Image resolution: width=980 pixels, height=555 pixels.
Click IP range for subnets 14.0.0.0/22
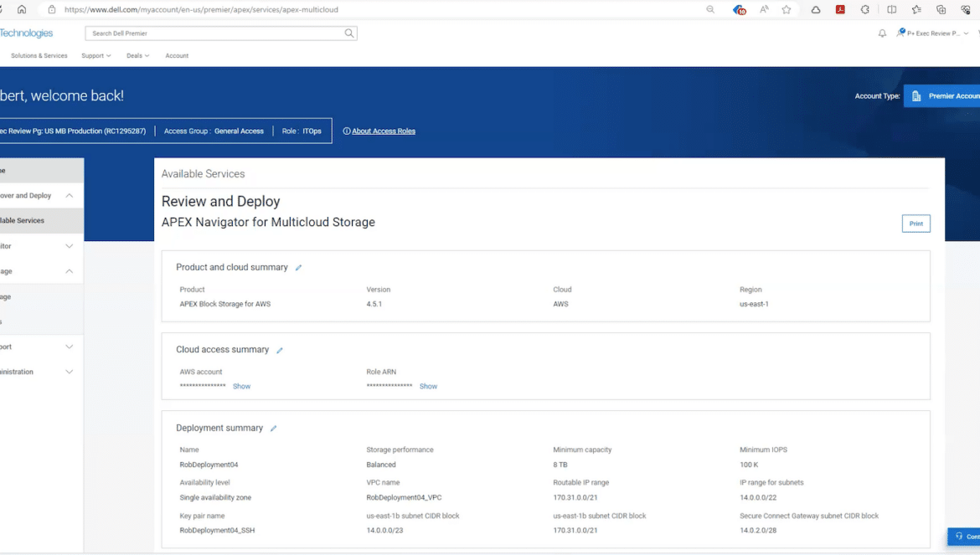pos(757,497)
